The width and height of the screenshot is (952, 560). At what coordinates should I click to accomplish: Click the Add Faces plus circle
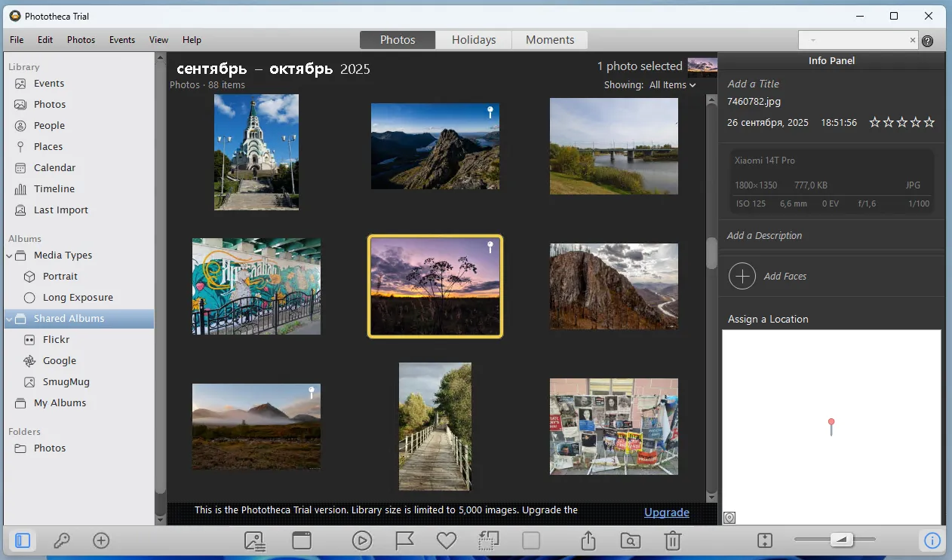[742, 277]
